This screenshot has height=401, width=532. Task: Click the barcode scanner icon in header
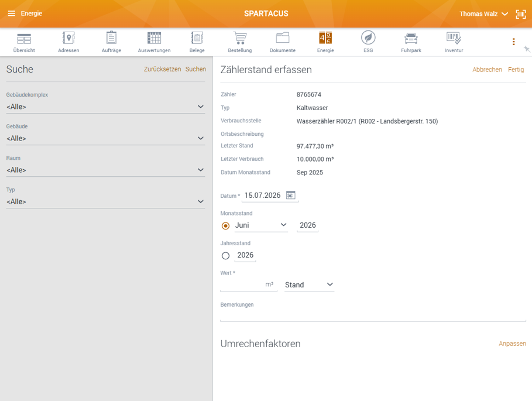click(521, 14)
